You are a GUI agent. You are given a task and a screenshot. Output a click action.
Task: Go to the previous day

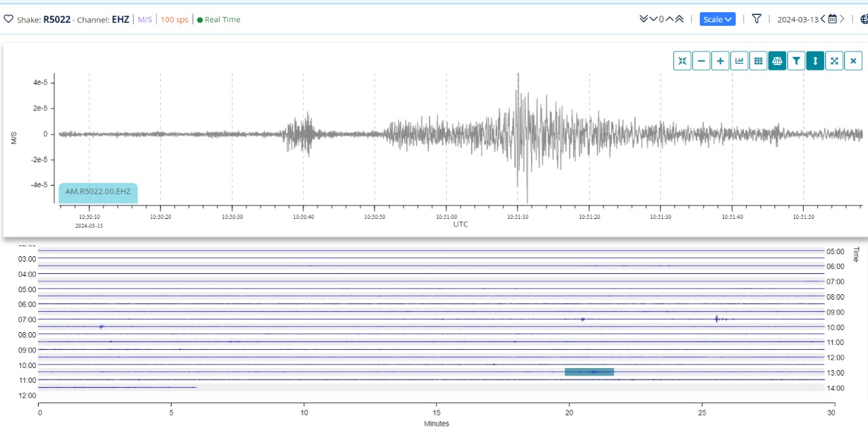tap(823, 19)
